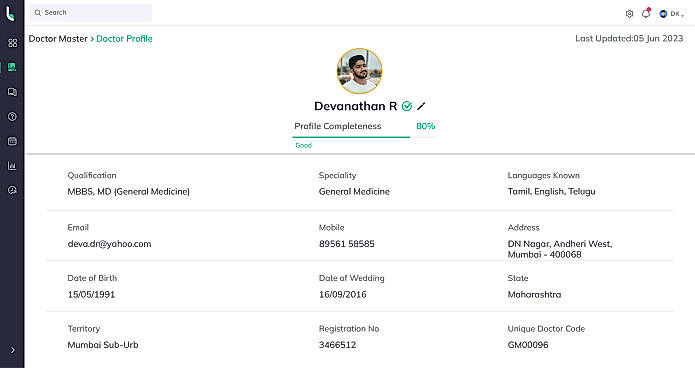
Task: Select the highlighted Doctor Master sidebar icon
Action: pyautogui.click(x=12, y=67)
